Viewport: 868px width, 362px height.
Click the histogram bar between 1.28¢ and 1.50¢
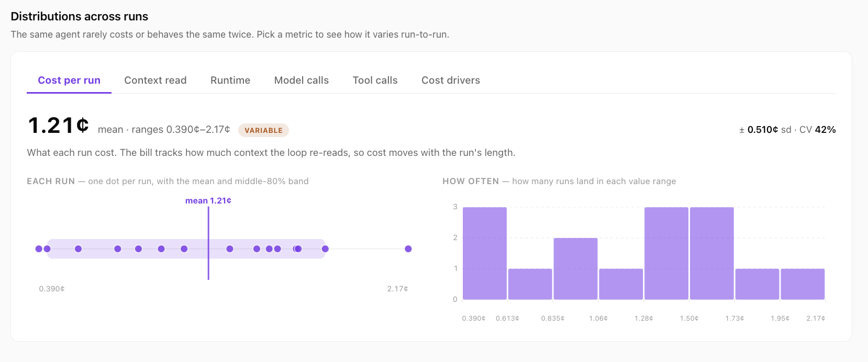pos(666,253)
